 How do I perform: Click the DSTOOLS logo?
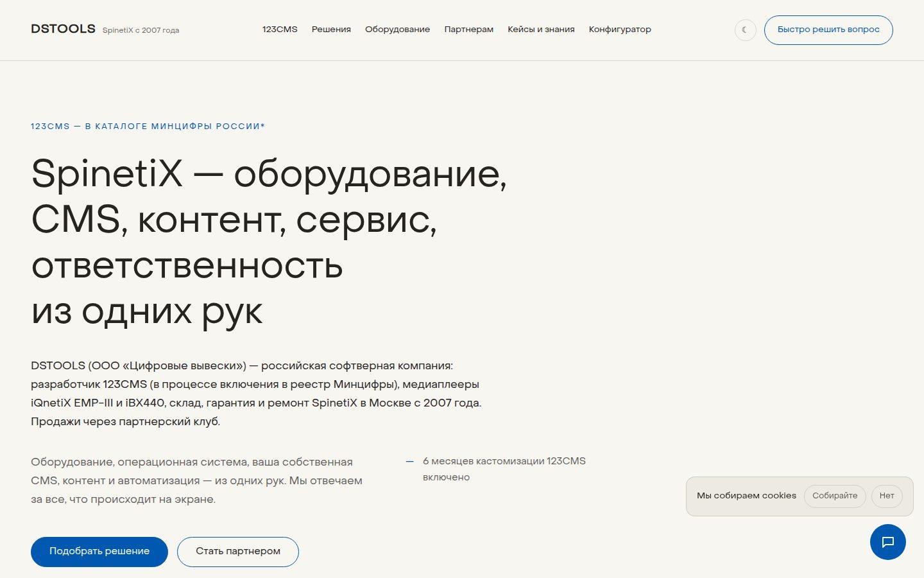point(63,29)
